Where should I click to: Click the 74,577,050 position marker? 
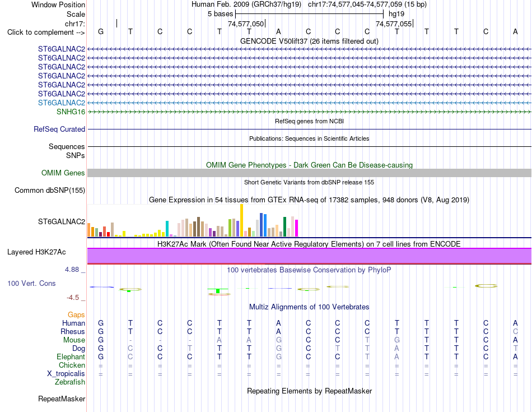[246, 24]
